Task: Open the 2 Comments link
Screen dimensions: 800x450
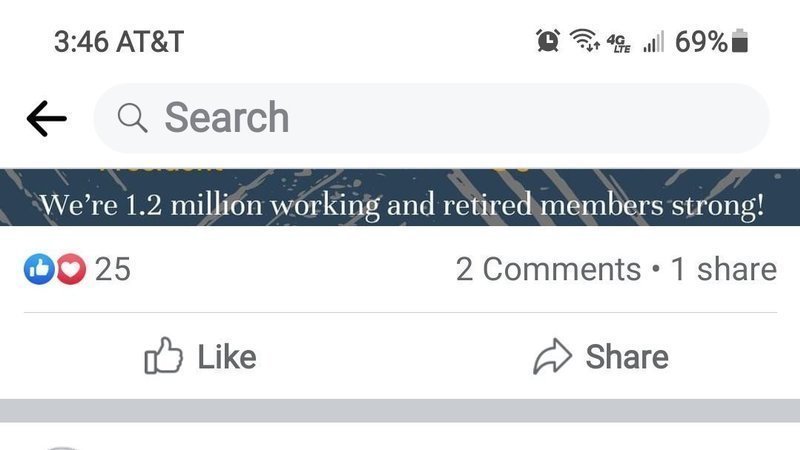Action: pyautogui.click(x=548, y=269)
